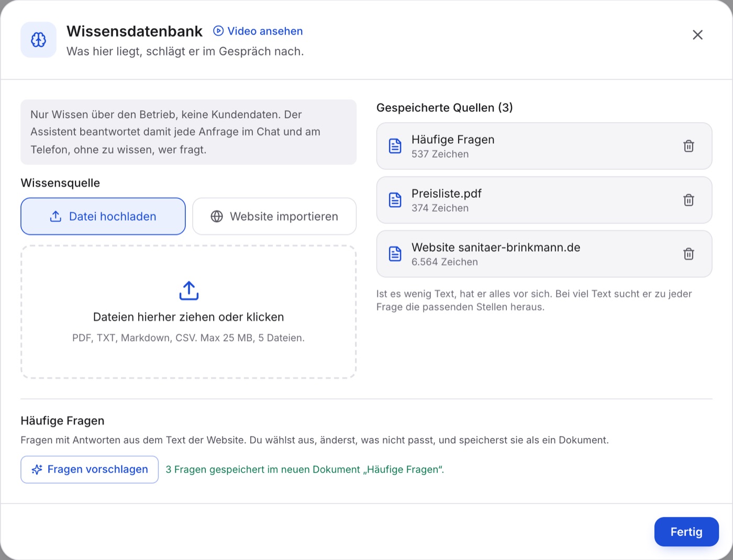Click the brain icon beside Wissensdatenbank
The height and width of the screenshot is (560, 733).
[38, 40]
